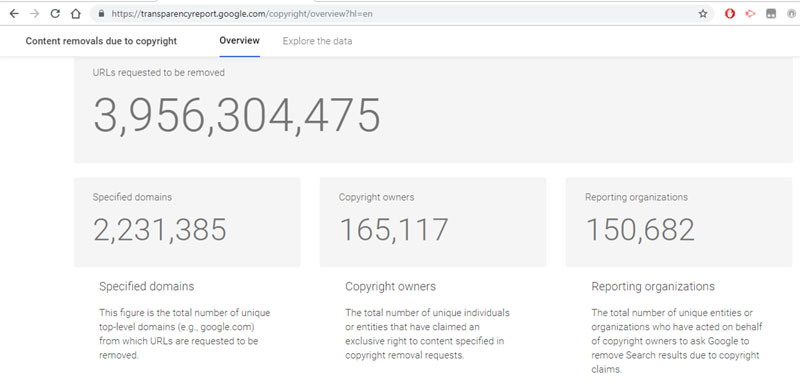The image size is (800, 388).
Task: Go to the home page icon
Action: coord(76,14)
